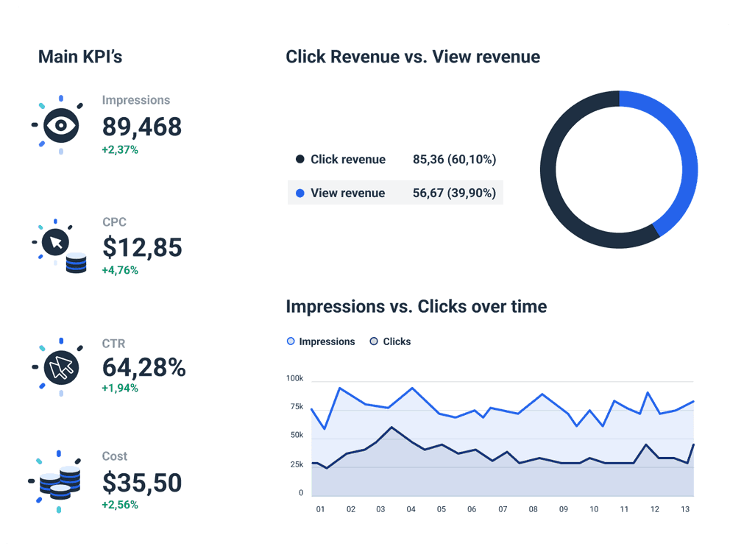Expand the Click Revenue vs. View revenue section

413,57
